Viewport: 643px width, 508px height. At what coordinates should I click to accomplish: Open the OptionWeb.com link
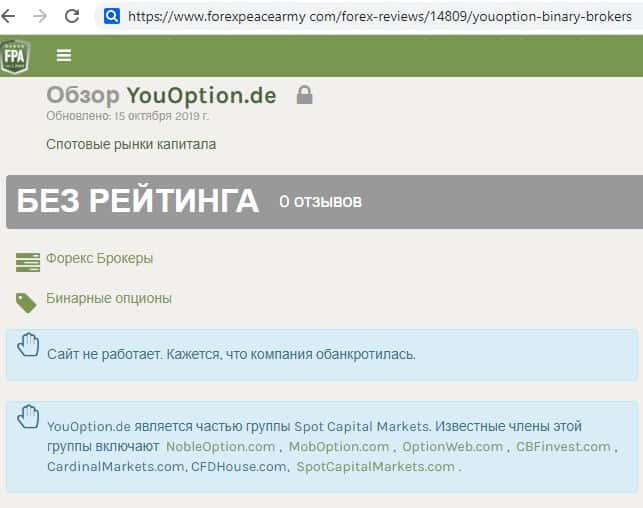coord(452,446)
